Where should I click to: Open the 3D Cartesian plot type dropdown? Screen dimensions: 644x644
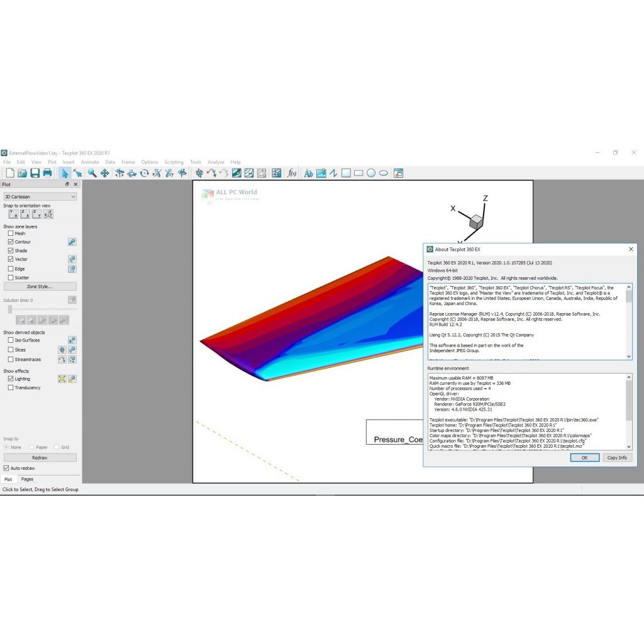tap(40, 197)
